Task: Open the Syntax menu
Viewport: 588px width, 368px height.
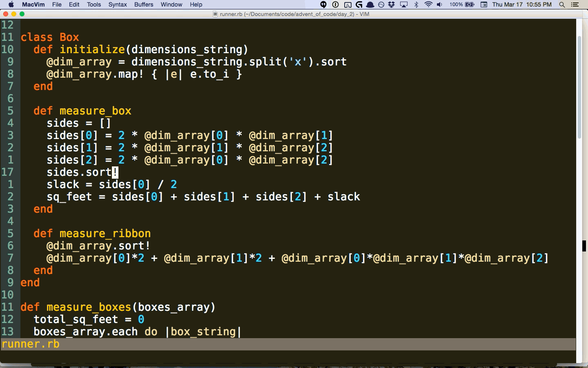Action: [118, 4]
